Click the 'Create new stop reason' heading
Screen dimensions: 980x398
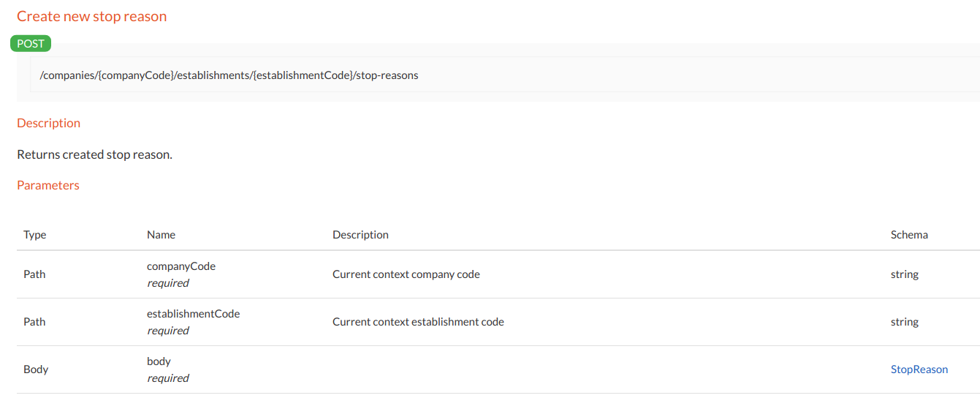click(92, 16)
